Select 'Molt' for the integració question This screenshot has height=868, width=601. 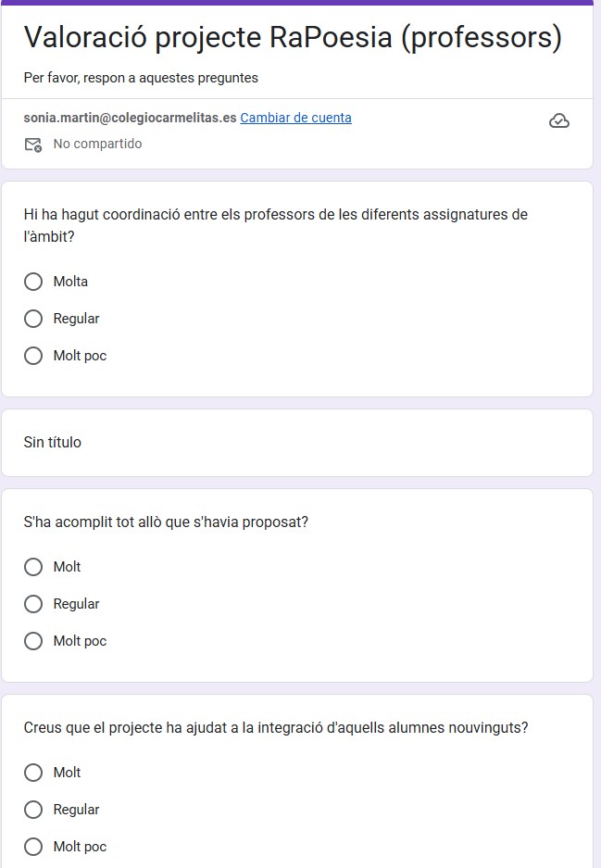(x=33, y=773)
